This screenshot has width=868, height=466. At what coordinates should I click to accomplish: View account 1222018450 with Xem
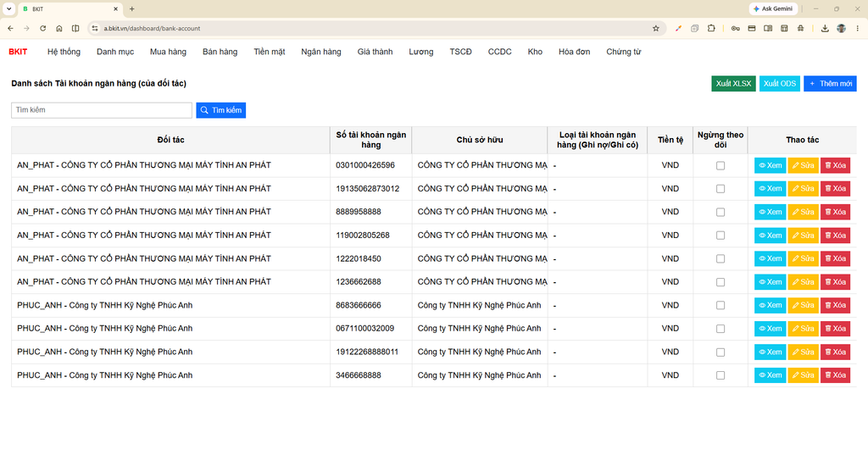point(770,258)
